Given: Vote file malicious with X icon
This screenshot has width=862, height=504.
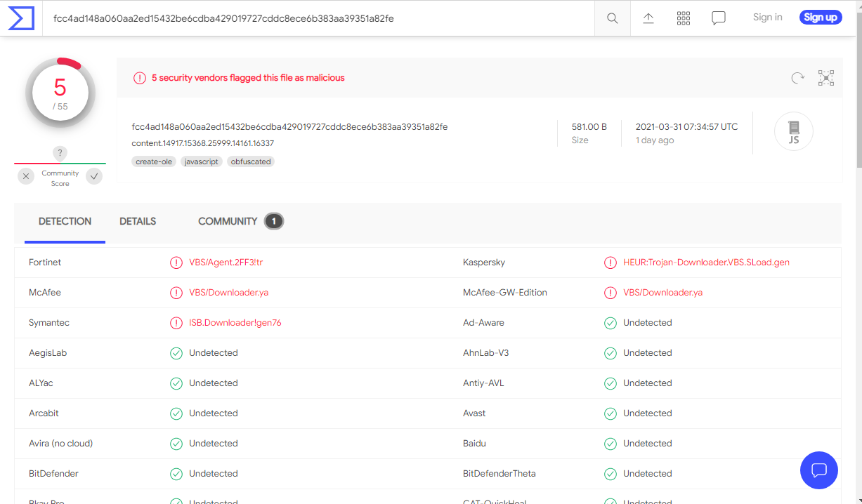Looking at the screenshot, I should coord(26,177).
